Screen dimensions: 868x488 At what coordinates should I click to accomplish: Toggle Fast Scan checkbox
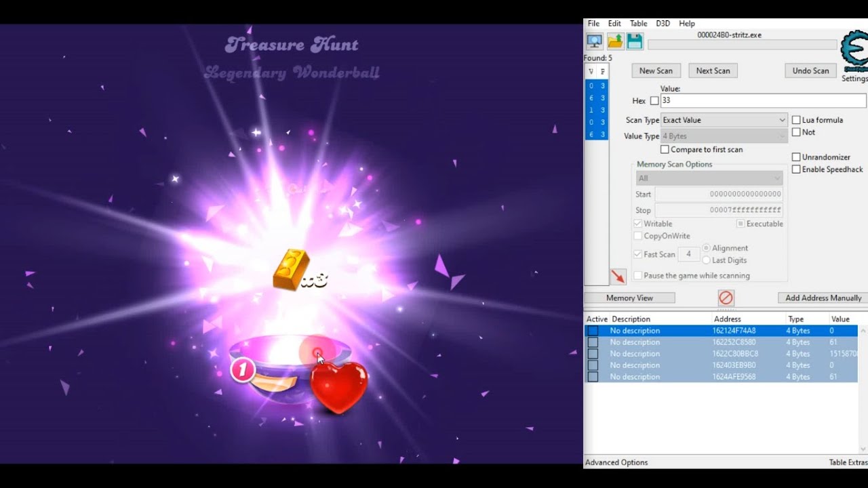click(x=638, y=254)
